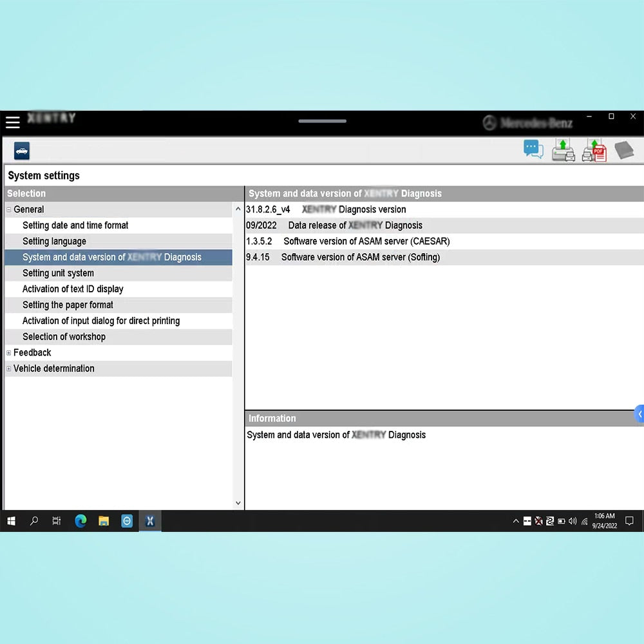Select Setting the paper format
The height and width of the screenshot is (644, 644).
point(118,305)
